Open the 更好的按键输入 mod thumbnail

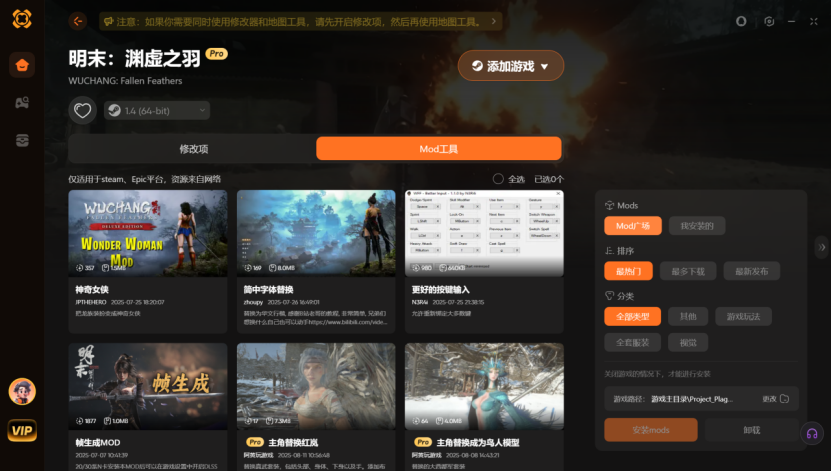[484, 233]
